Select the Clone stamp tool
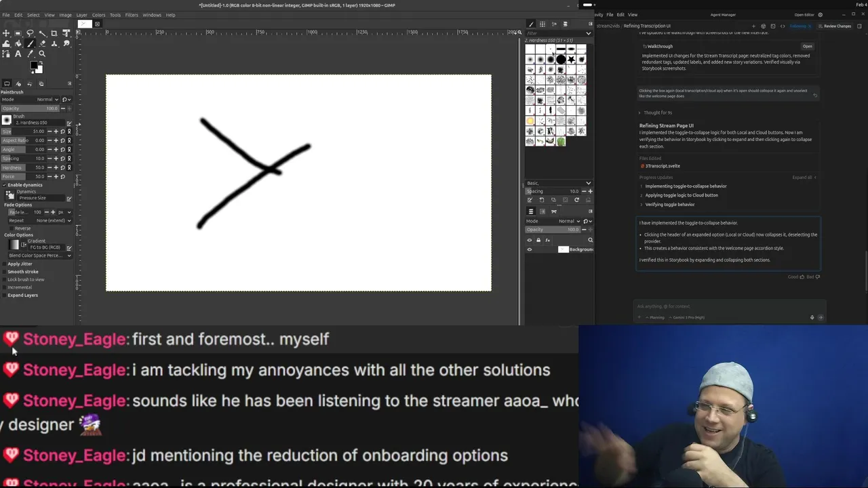868x488 pixels. tap(54, 43)
